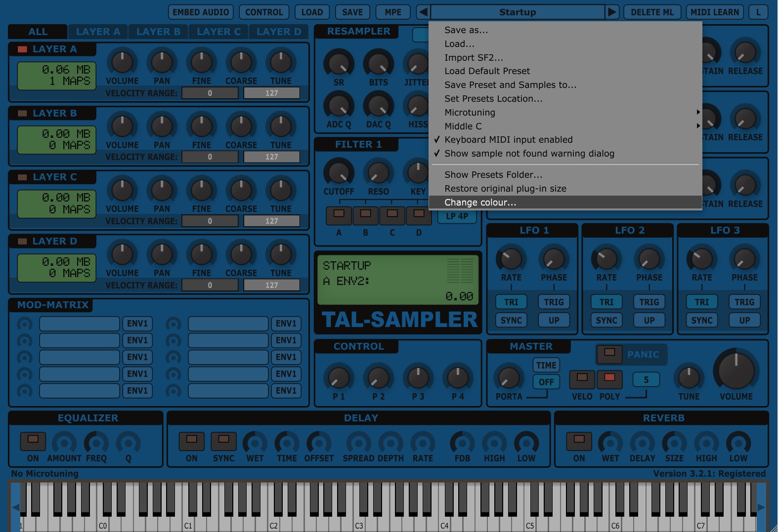Select Change colour... menu entry
This screenshot has width=779, height=532.
point(565,202)
